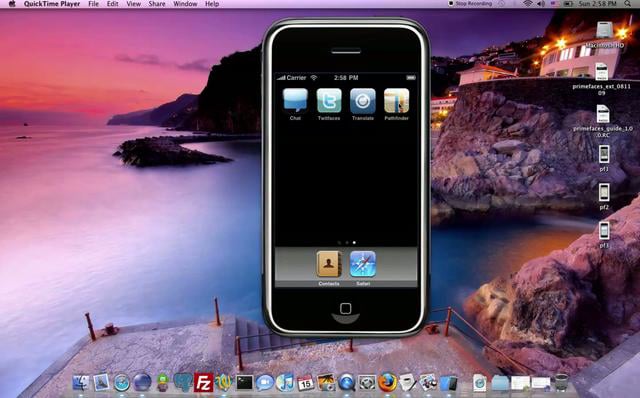
Task: Open iCal from the Dock
Action: (x=306, y=383)
